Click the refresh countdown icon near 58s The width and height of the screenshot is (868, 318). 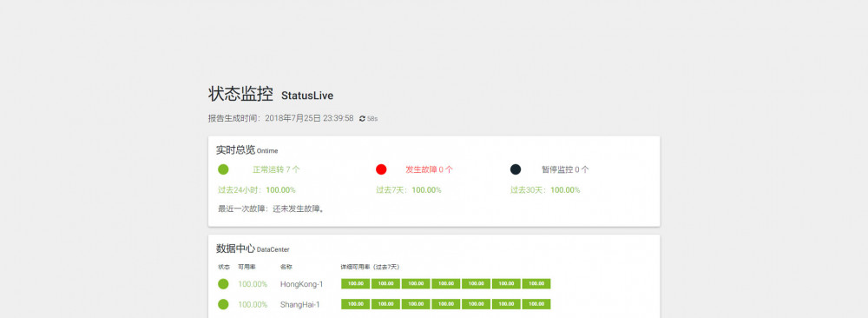pos(363,118)
